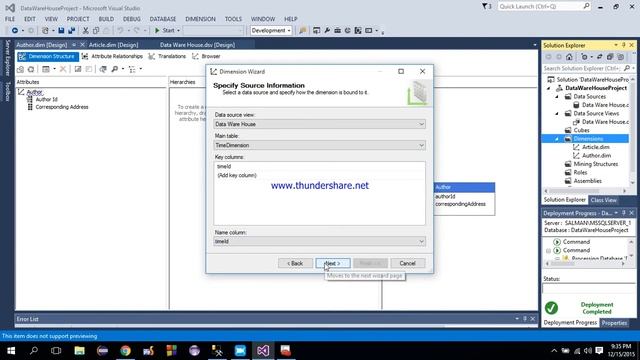Viewport: 640px width, 360px height.
Task: Select Article.dim in Solution Explorer
Action: (x=596, y=147)
